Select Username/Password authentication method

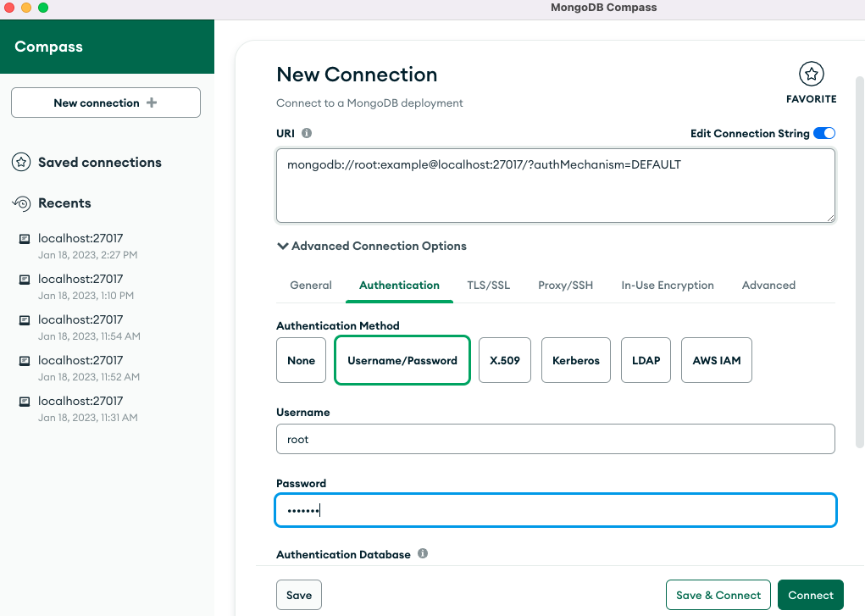(402, 360)
